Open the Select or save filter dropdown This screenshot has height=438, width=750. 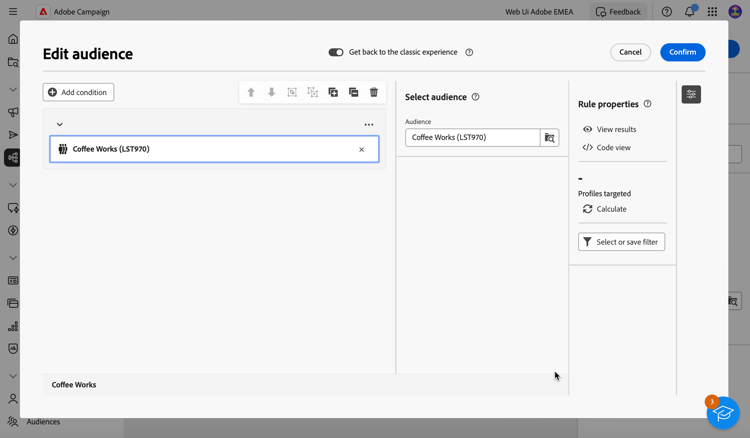(x=621, y=242)
